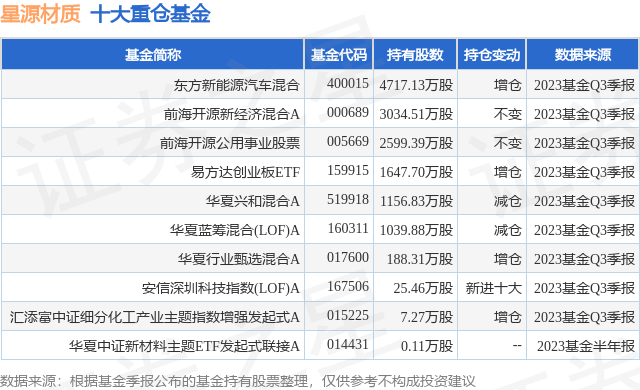Image resolution: width=640 pixels, height=390 pixels.
Task: Select the 易方达创业板ETF fund name
Action: coord(245,172)
